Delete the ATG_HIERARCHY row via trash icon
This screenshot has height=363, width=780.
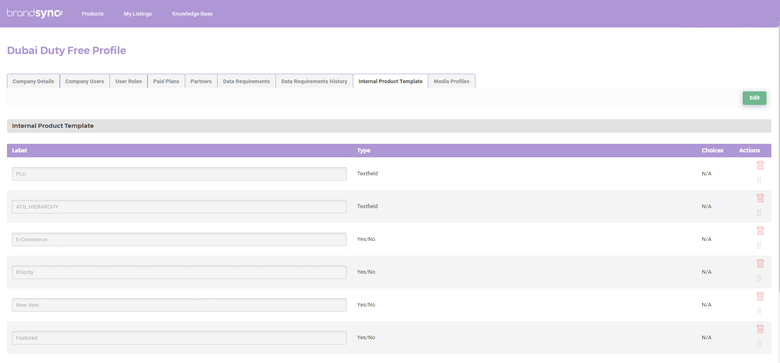tap(760, 198)
